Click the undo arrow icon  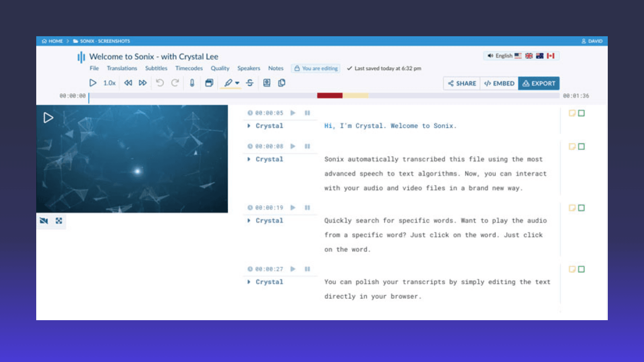[160, 83]
